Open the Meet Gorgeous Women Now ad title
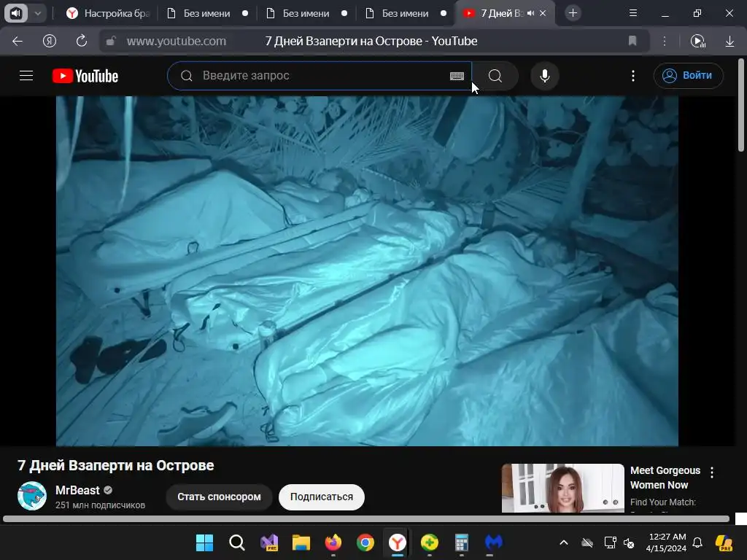 [665, 478]
